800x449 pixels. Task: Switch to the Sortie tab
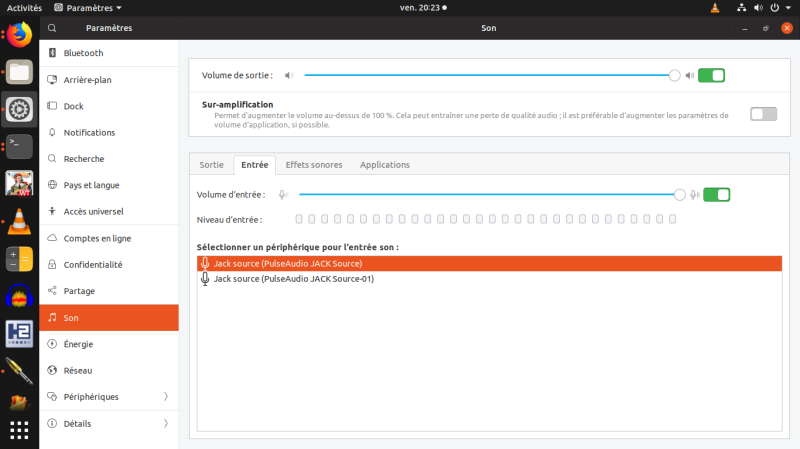211,165
